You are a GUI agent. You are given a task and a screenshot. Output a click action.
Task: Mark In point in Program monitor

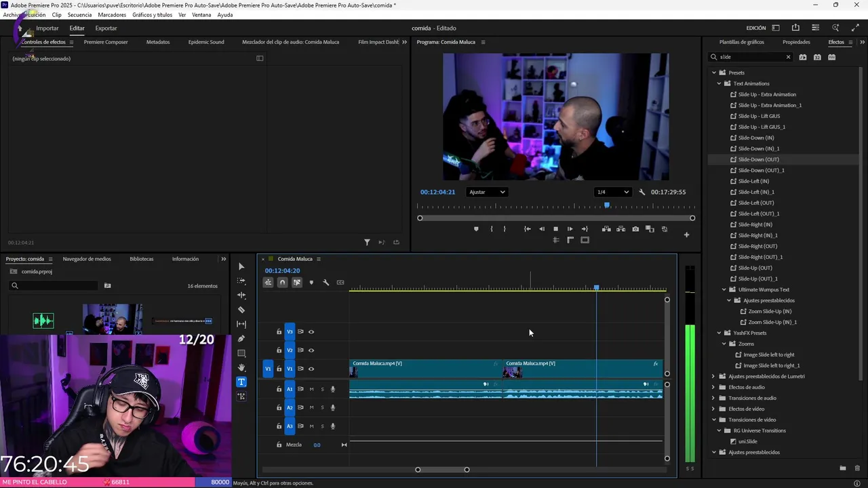pyautogui.click(x=492, y=229)
